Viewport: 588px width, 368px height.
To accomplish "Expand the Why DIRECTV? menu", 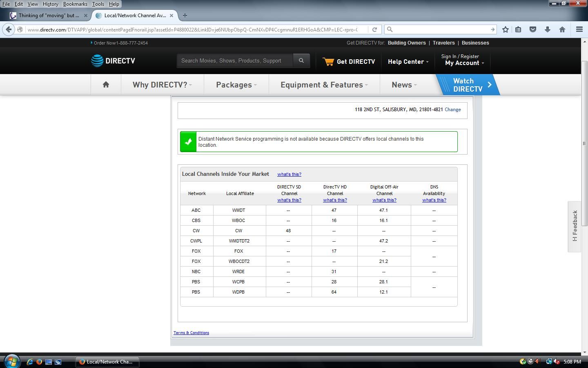I will click(162, 85).
